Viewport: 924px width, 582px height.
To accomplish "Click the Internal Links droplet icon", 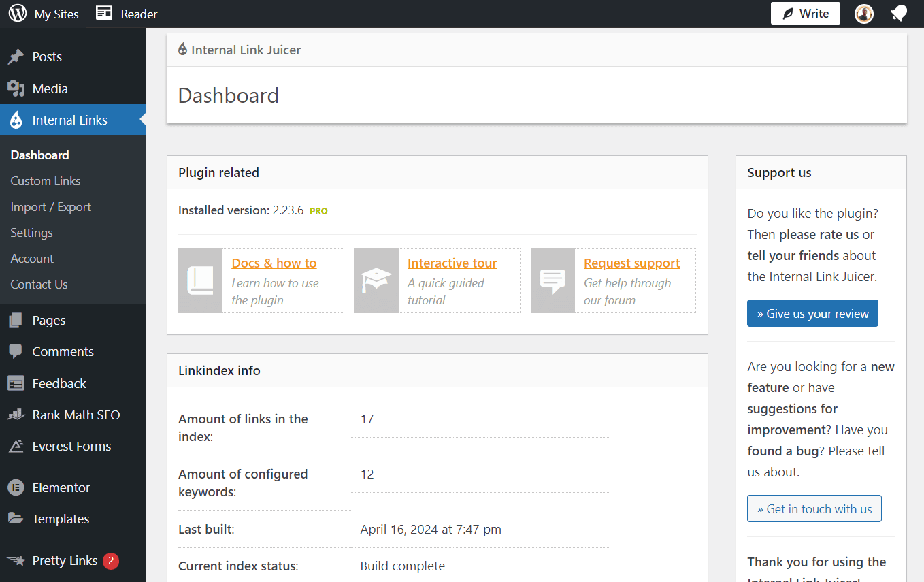I will pyautogui.click(x=16, y=120).
